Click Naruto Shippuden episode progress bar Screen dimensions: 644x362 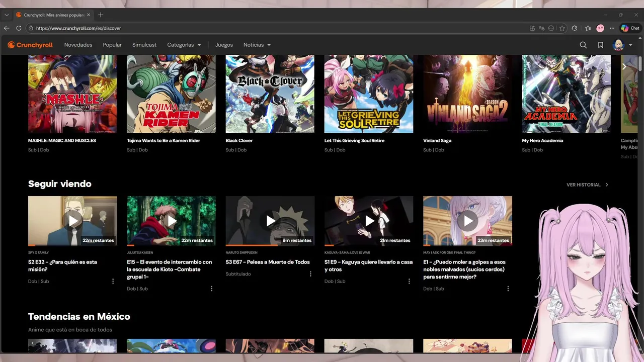[270, 245]
